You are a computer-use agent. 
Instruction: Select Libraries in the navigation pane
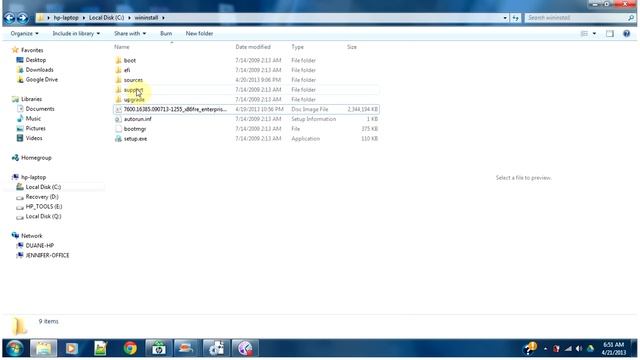pos(31,99)
